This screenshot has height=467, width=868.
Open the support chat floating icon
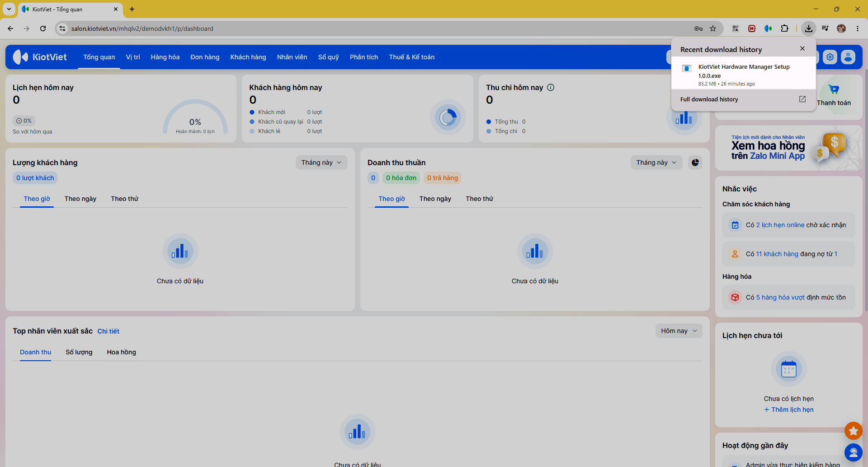point(853,452)
